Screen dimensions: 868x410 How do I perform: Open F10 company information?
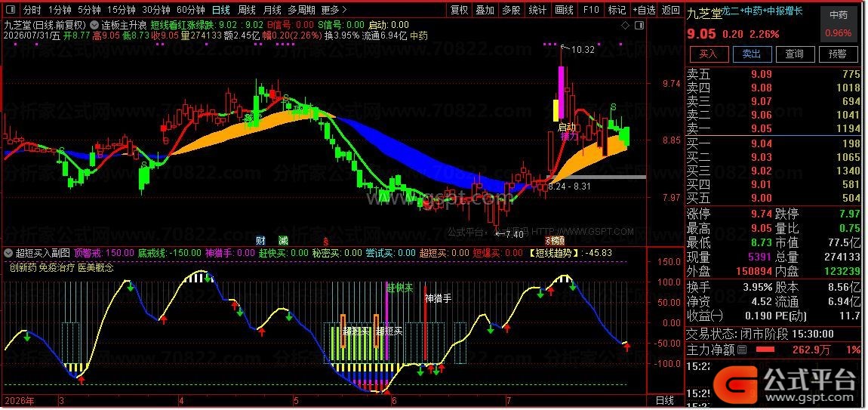[591, 10]
